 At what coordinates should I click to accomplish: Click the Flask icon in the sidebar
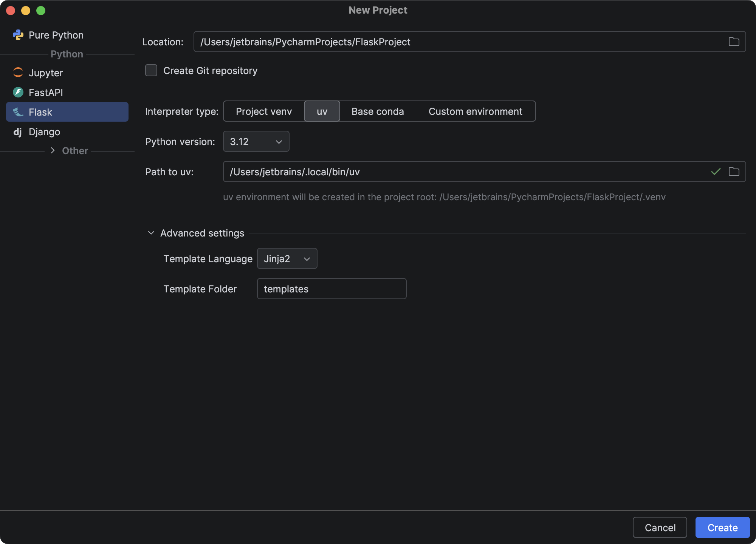(x=18, y=112)
